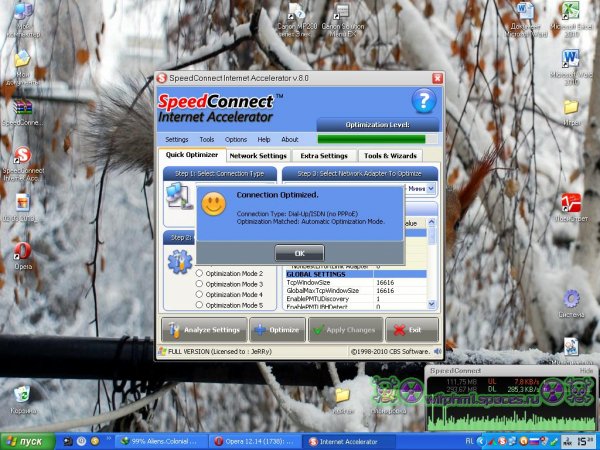Select Optimization Mode 5 radio button

[199, 305]
